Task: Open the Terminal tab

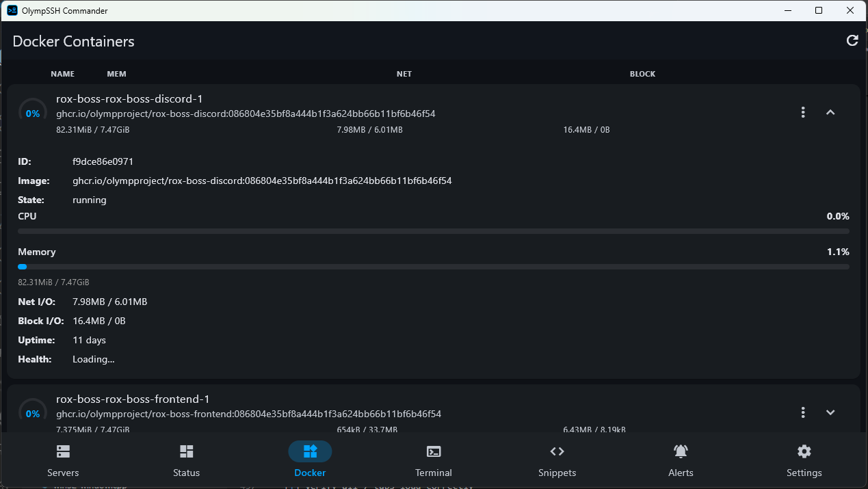Action: 434,460
